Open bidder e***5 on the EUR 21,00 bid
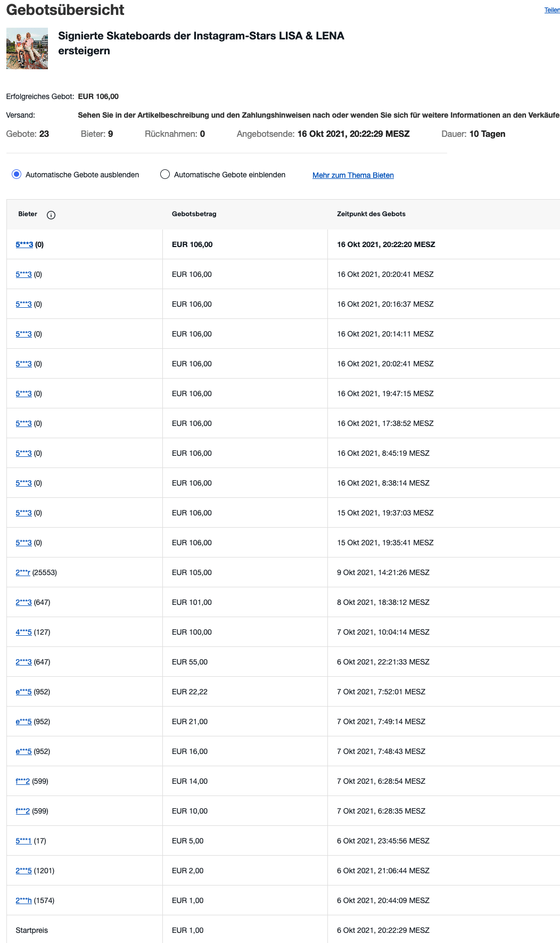Screen dimensions: 560x943 tap(24, 721)
